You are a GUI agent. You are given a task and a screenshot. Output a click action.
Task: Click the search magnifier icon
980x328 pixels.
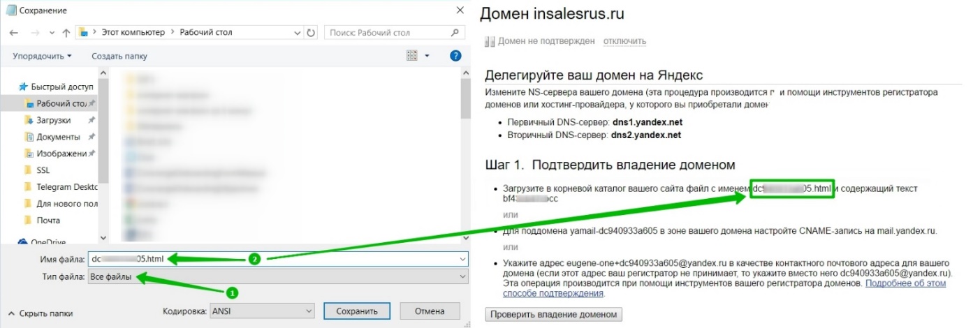[x=455, y=32]
